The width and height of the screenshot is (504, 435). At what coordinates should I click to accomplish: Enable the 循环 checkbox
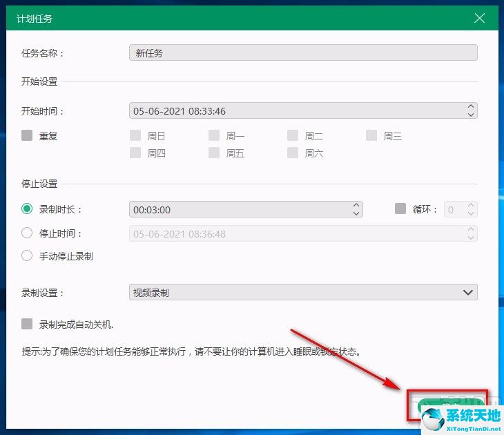(x=400, y=209)
